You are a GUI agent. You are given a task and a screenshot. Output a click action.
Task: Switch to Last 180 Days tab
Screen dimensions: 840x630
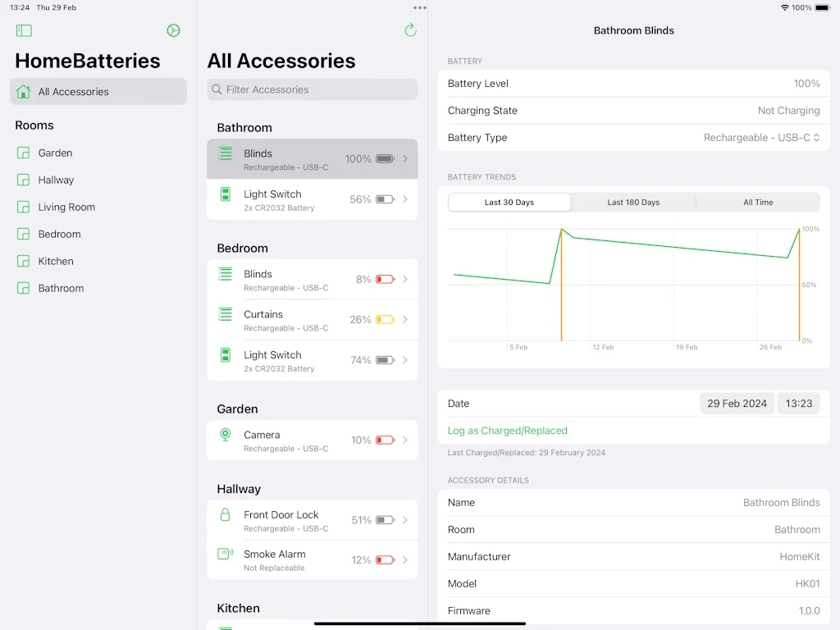(x=633, y=202)
